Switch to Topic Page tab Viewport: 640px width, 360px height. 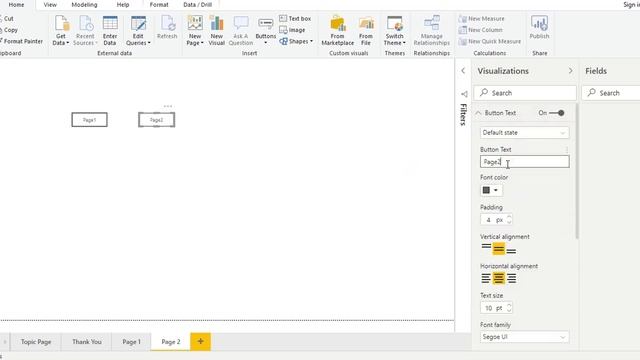coord(36,342)
